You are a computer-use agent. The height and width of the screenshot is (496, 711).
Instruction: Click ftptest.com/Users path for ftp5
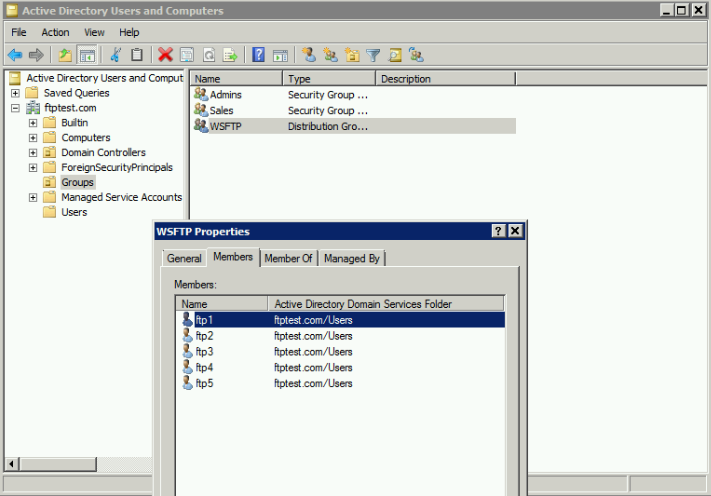click(x=313, y=384)
